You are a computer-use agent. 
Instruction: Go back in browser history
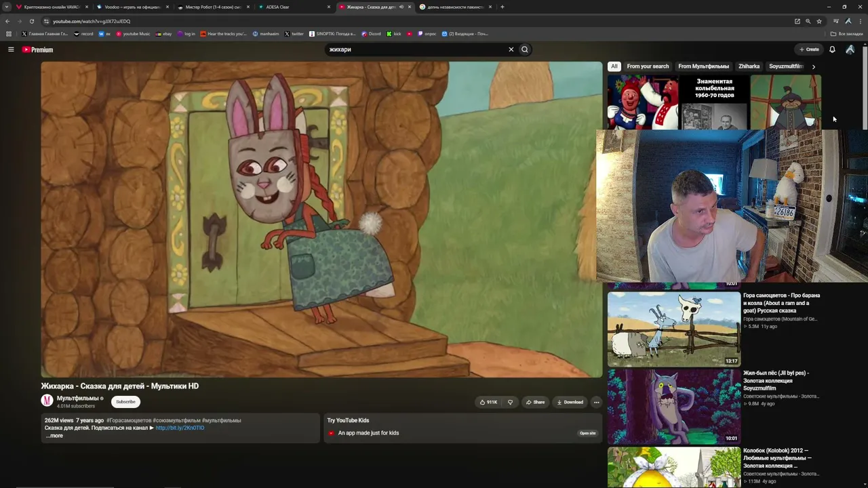tap(7, 21)
